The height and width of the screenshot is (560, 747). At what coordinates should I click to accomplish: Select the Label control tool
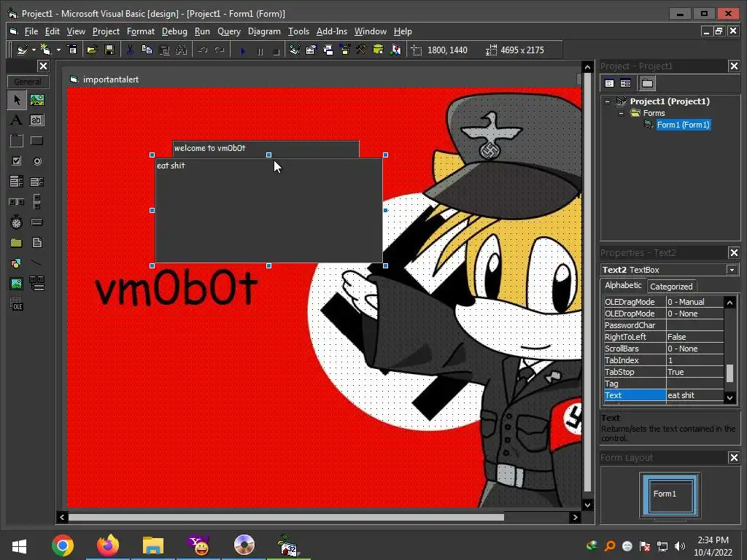(17, 120)
